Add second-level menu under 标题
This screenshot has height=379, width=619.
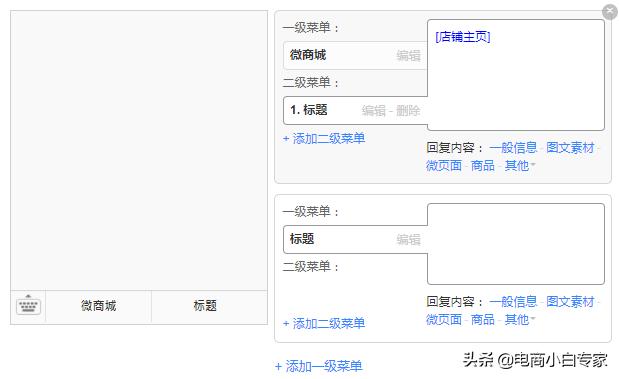(x=324, y=323)
